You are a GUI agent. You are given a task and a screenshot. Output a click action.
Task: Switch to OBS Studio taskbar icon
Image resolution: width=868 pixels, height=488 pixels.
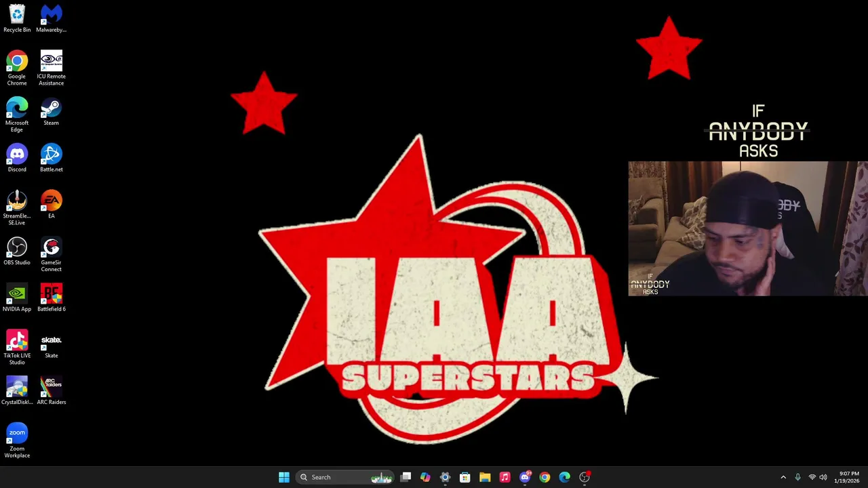point(585,477)
